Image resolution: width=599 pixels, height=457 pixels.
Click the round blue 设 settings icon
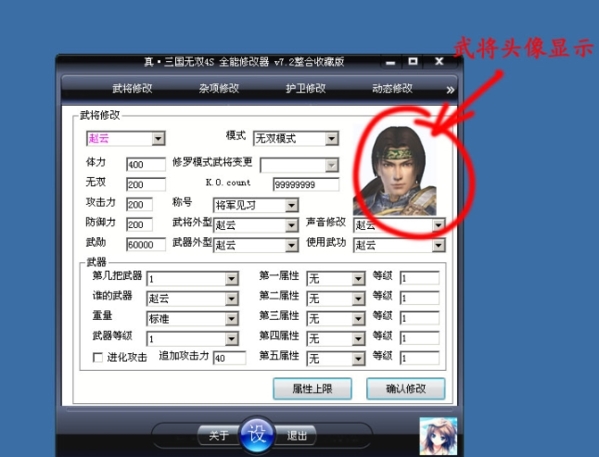click(257, 435)
